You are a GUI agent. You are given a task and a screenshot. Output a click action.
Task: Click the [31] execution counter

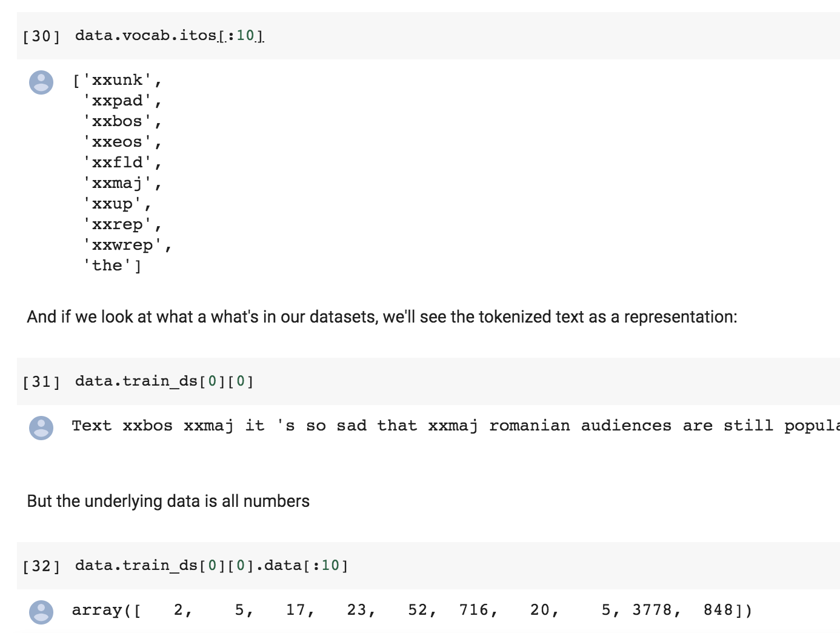coord(42,382)
